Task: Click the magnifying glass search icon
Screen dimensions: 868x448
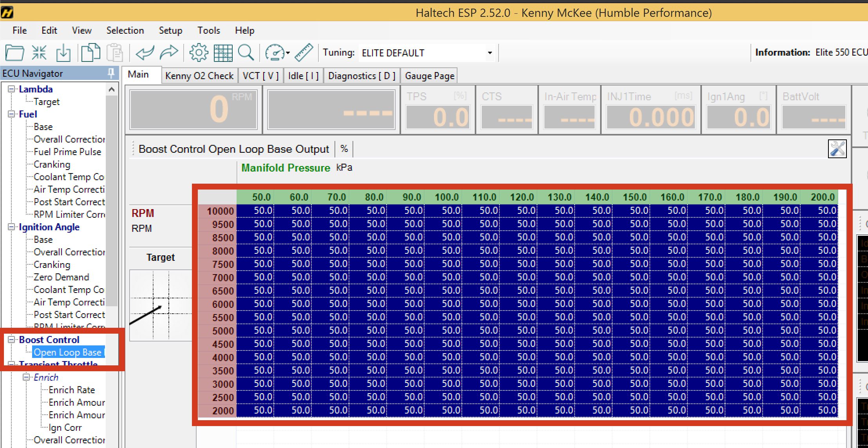Action: [246, 52]
